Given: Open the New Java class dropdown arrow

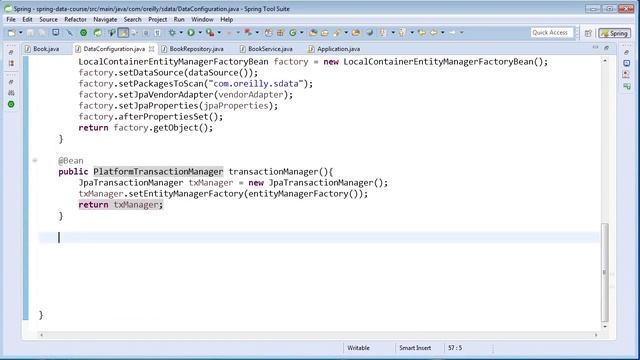Looking at the screenshot, I should [302, 33].
